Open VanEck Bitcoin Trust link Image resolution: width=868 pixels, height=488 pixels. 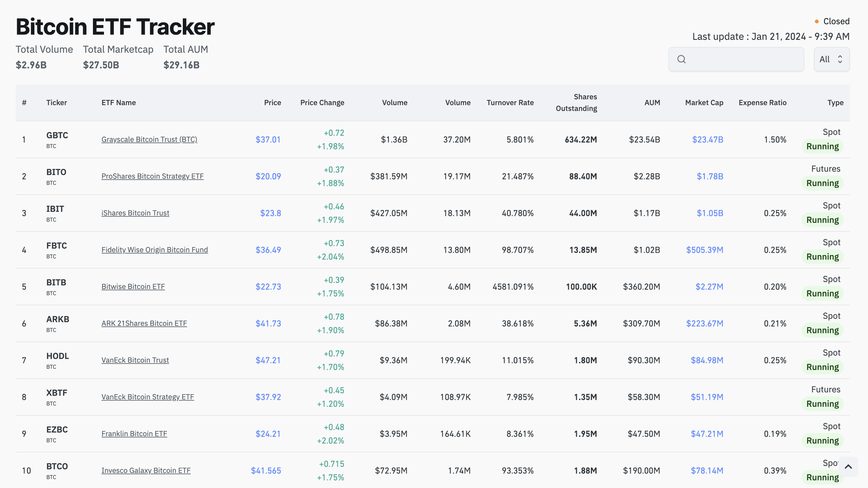pyautogui.click(x=135, y=360)
